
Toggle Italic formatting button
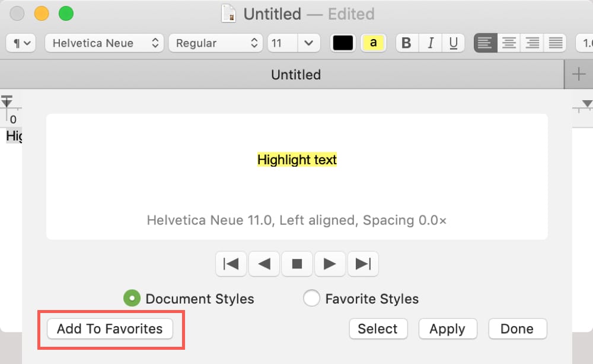coord(431,43)
